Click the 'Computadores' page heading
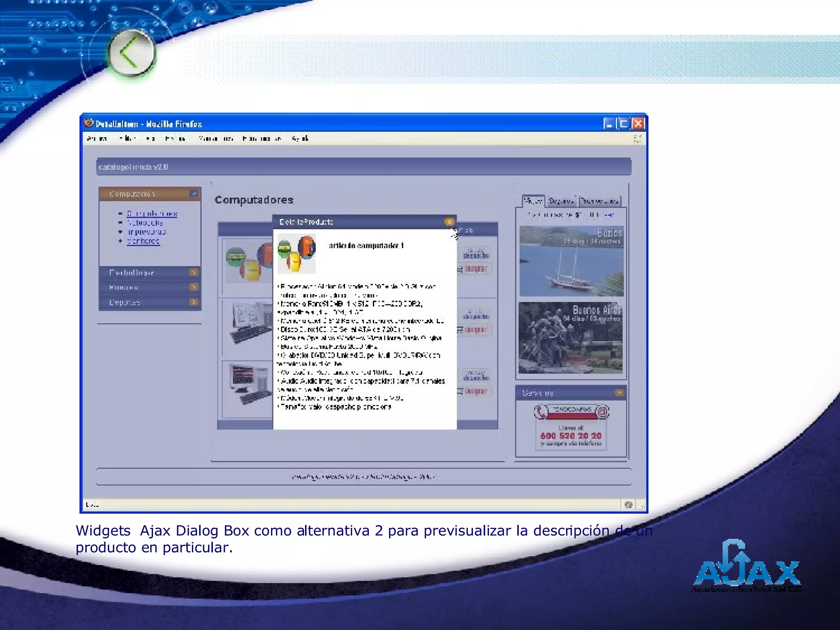Screen dimensions: 840x630 (x=254, y=200)
